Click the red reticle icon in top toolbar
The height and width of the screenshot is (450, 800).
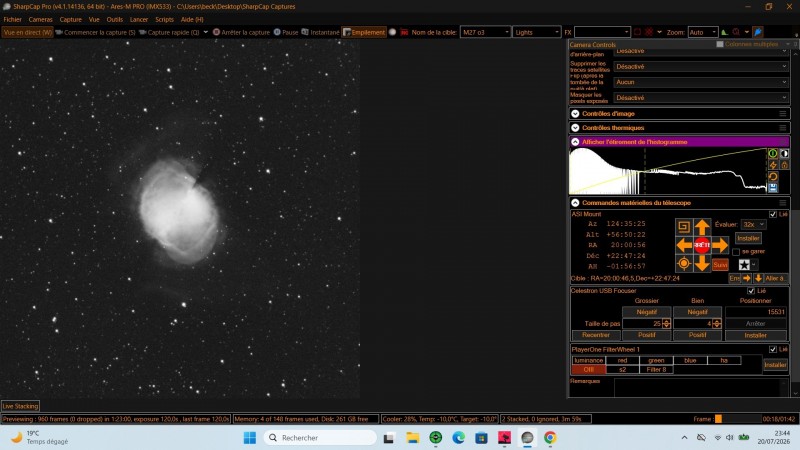[649, 32]
